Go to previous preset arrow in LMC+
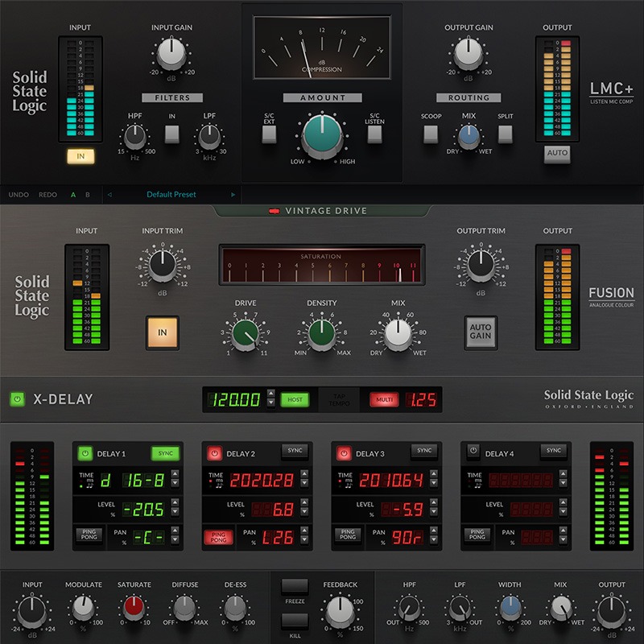The width and height of the screenshot is (644, 644). point(109,195)
